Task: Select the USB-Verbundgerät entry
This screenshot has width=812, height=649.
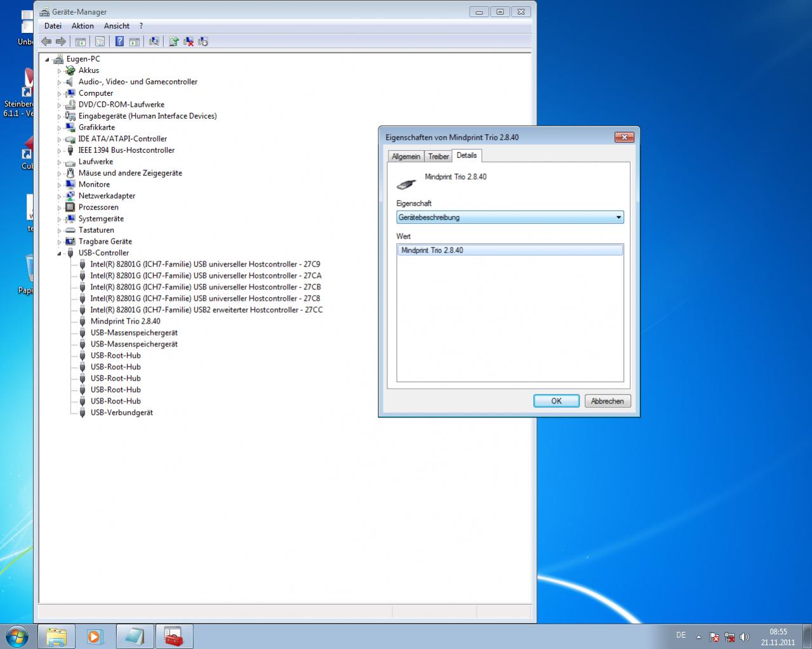Action: pyautogui.click(x=121, y=413)
